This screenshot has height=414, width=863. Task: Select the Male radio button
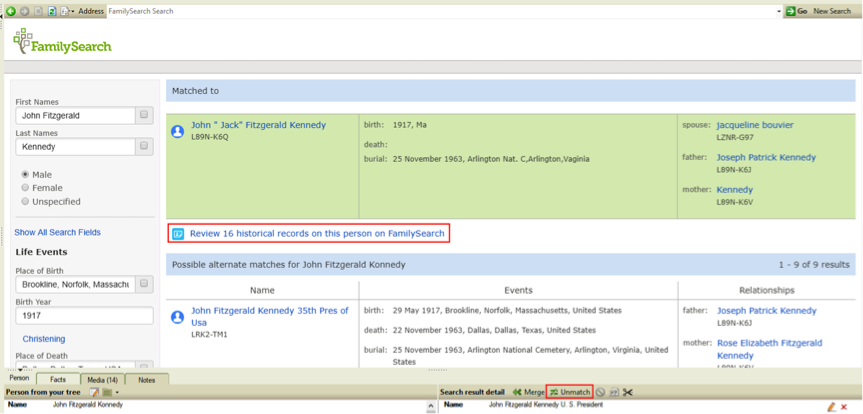click(x=25, y=175)
